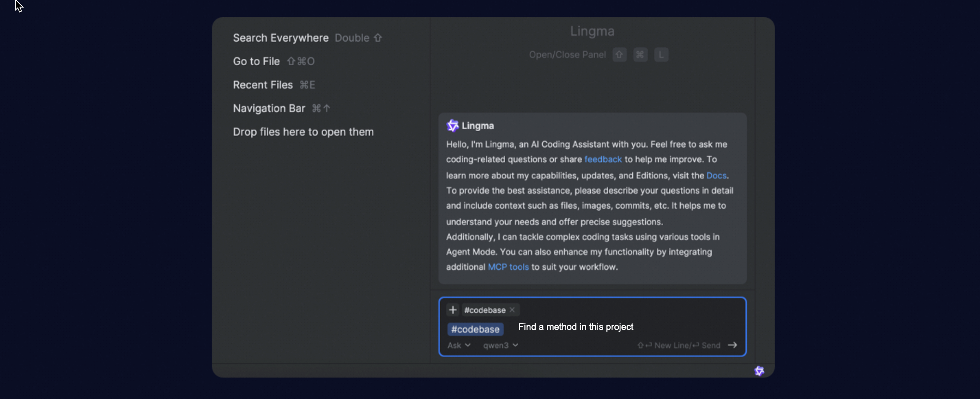This screenshot has height=399, width=980.
Task: Click the Recent Files hint
Action: click(x=274, y=85)
